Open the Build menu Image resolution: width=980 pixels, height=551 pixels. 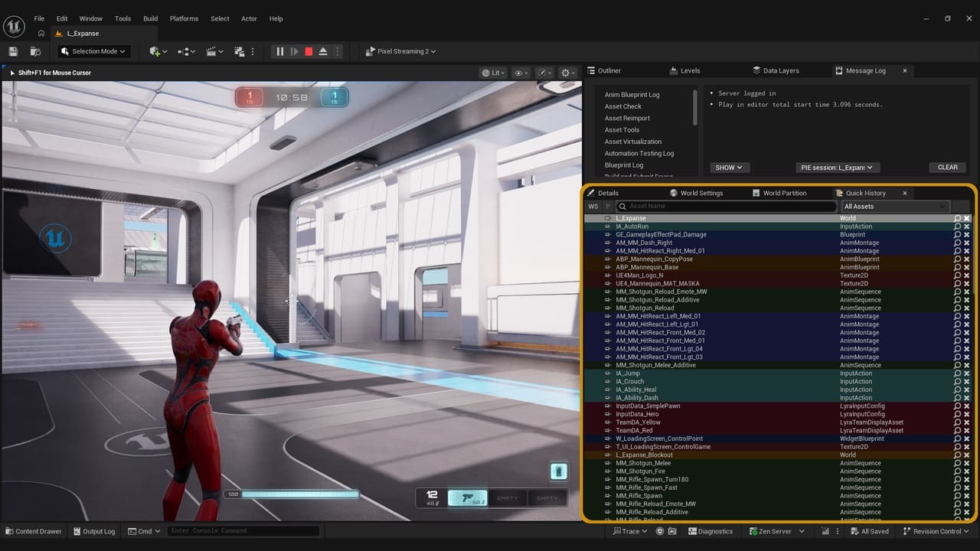click(x=150, y=18)
